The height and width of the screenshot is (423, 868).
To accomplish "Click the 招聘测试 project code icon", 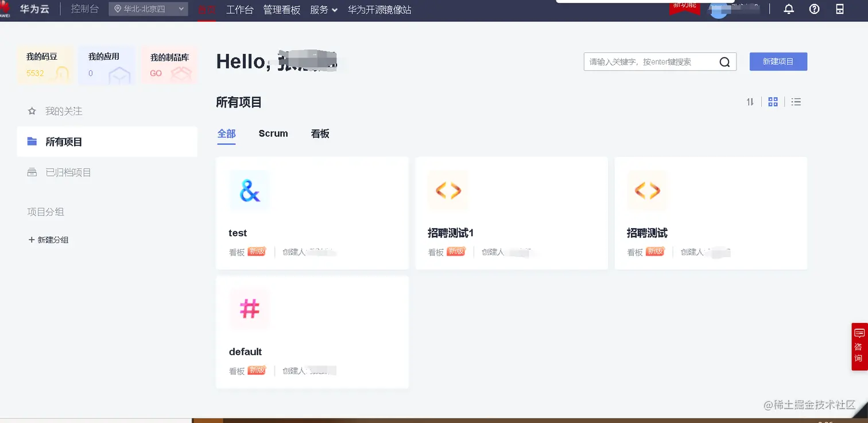I will coord(648,190).
